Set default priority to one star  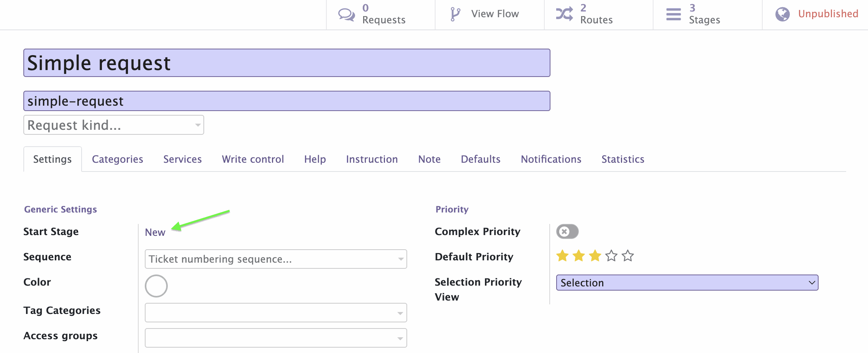pos(562,255)
